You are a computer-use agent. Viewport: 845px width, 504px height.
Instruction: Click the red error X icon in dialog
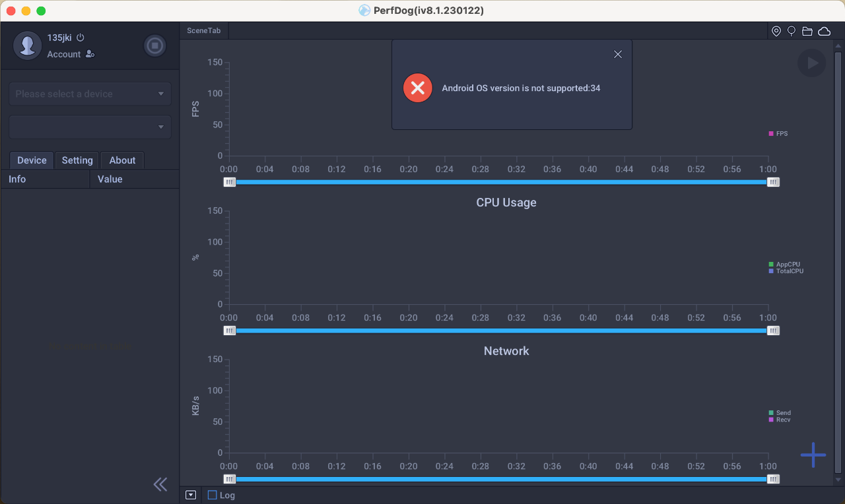(x=417, y=88)
